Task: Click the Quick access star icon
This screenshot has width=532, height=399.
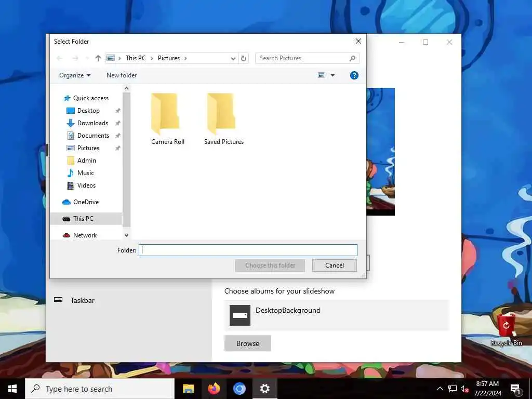Action: (67, 98)
